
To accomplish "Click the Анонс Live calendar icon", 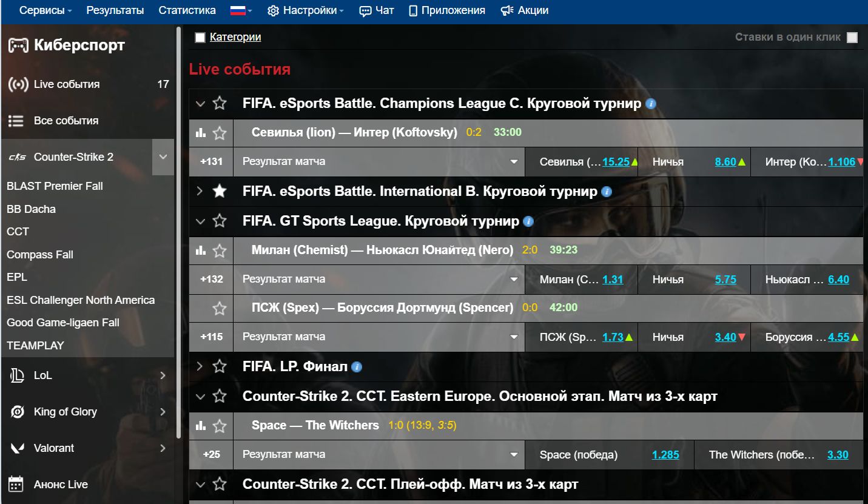I will coord(16,484).
